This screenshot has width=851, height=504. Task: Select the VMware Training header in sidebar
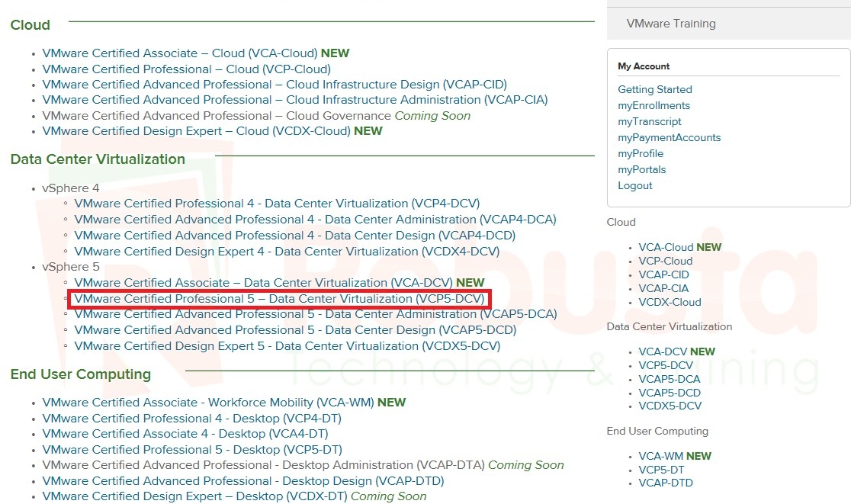tap(671, 24)
